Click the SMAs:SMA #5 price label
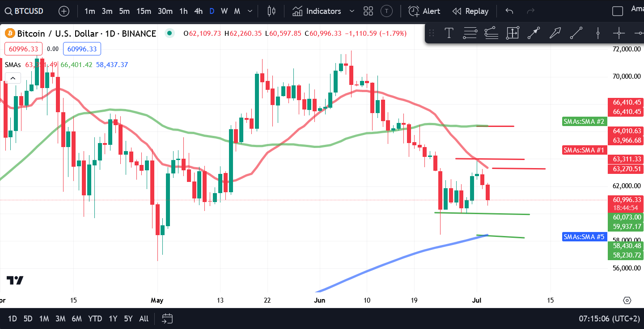This screenshot has height=329, width=644. pyautogui.click(x=584, y=236)
